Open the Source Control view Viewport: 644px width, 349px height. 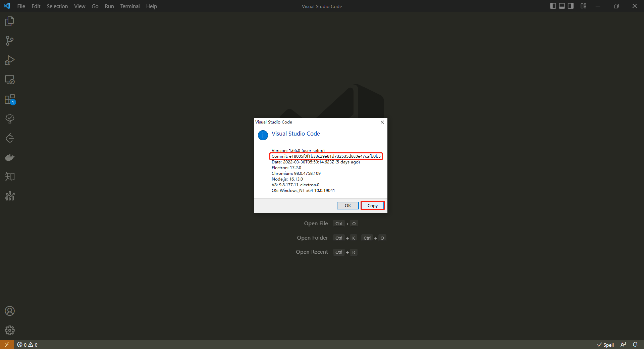click(x=9, y=41)
